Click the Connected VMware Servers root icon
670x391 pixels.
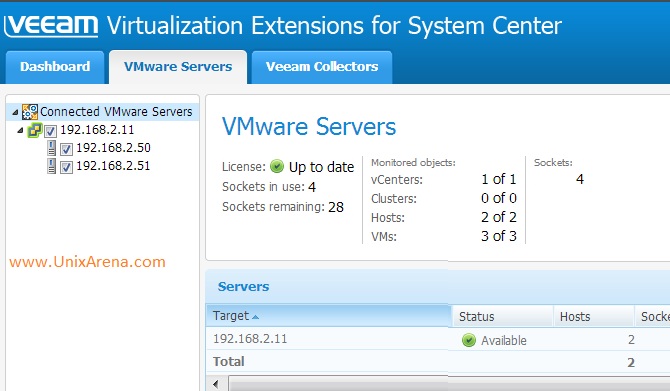30,112
